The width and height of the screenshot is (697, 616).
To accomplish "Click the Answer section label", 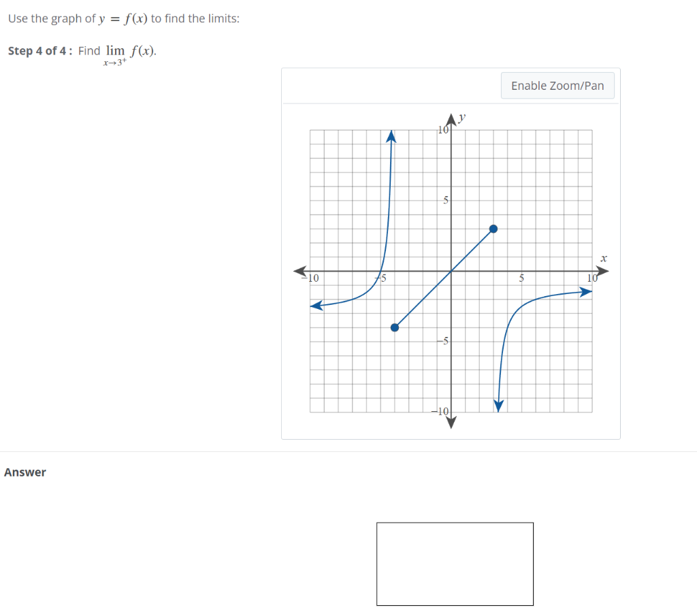I will [25, 472].
